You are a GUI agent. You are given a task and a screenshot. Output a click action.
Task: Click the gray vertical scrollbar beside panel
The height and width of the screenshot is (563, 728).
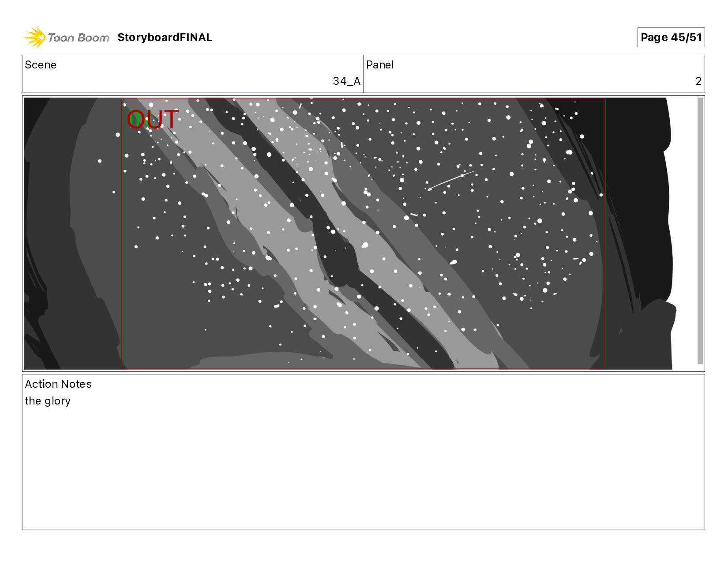pos(700,231)
